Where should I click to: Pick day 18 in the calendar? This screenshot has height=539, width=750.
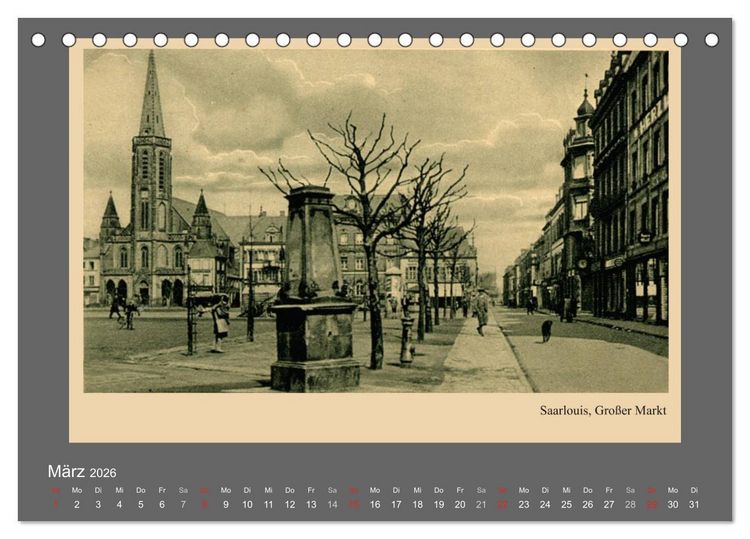[x=418, y=505]
